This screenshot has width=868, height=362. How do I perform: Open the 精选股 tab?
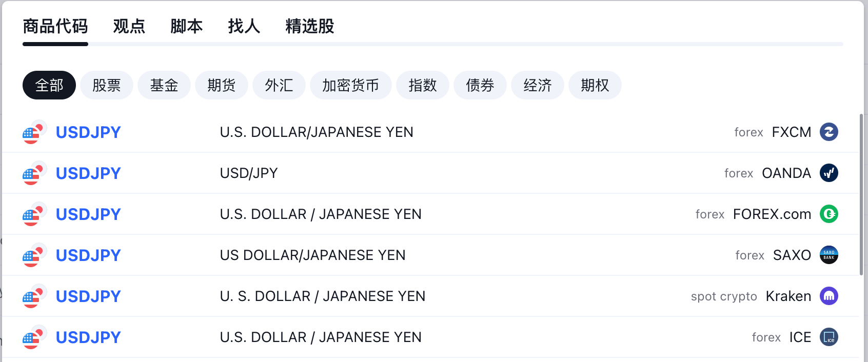tap(310, 26)
